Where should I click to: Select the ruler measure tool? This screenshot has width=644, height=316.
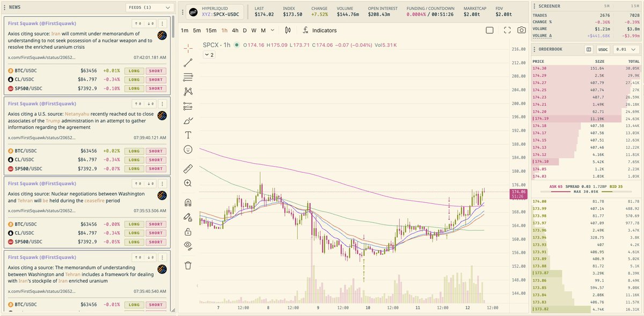tap(188, 168)
